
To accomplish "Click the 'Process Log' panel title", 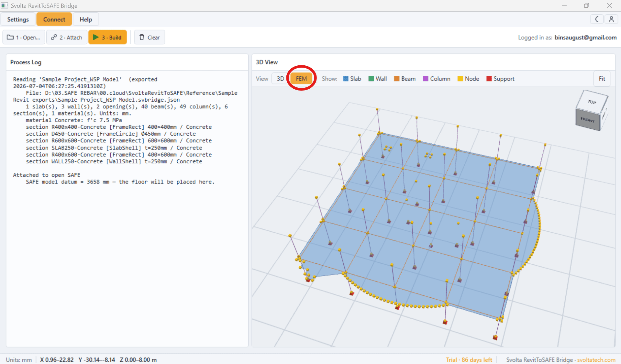I will pos(26,62).
